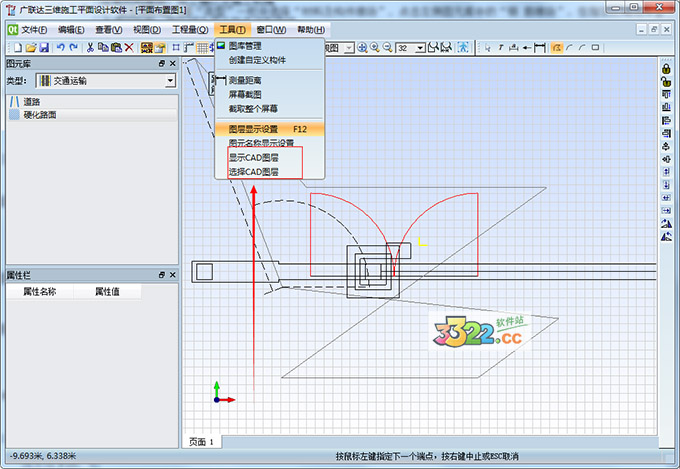Click the locked padlock icon

click(666, 67)
